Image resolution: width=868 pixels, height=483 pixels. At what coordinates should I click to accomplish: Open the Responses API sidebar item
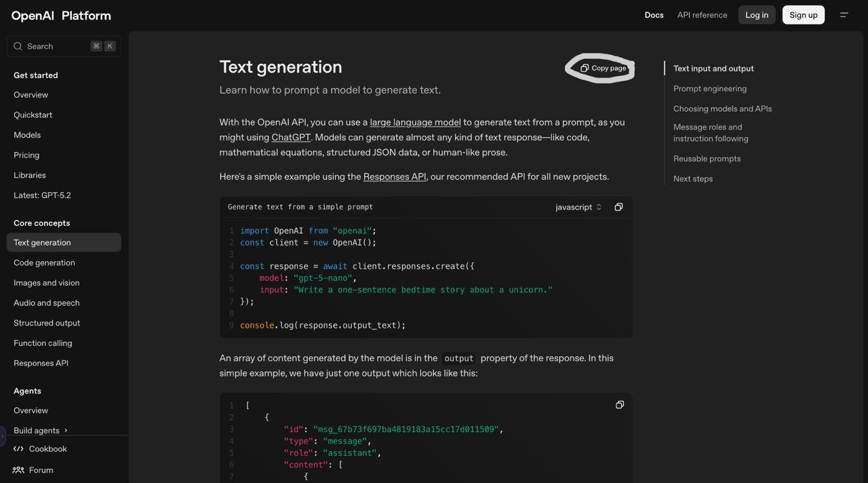(41, 363)
